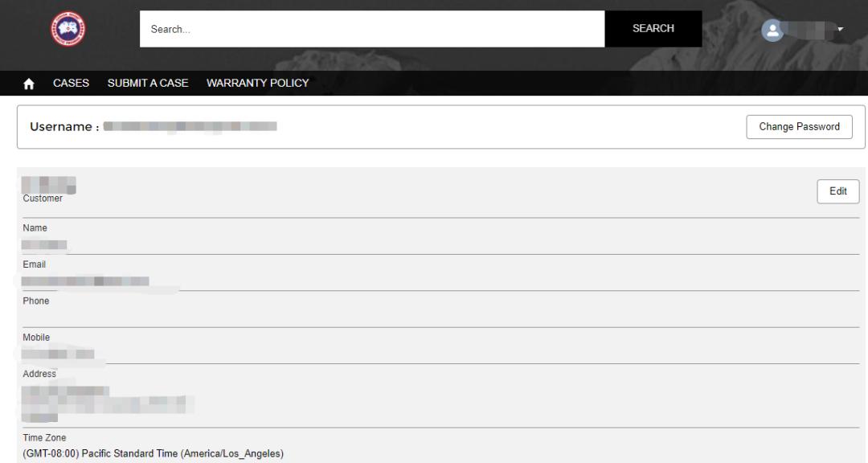Expand the user profile dropdown arrow

841,30
